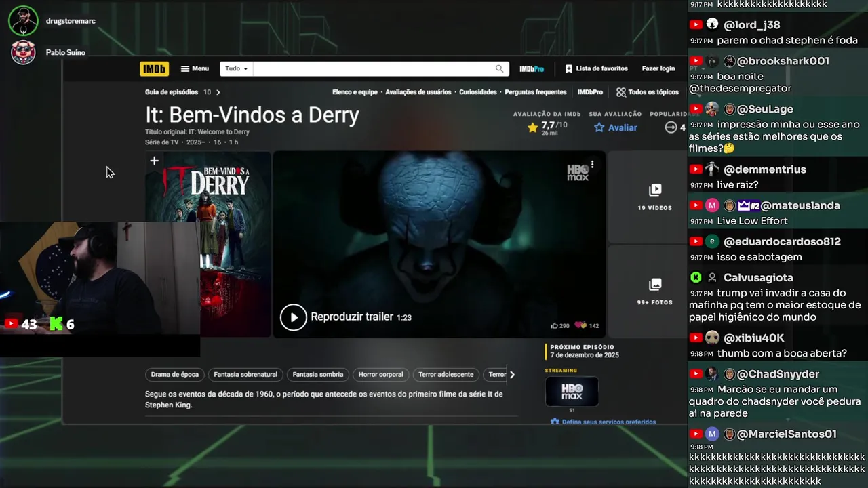The image size is (868, 488).
Task: Click Pablo Suíno avatar
Action: (23, 52)
